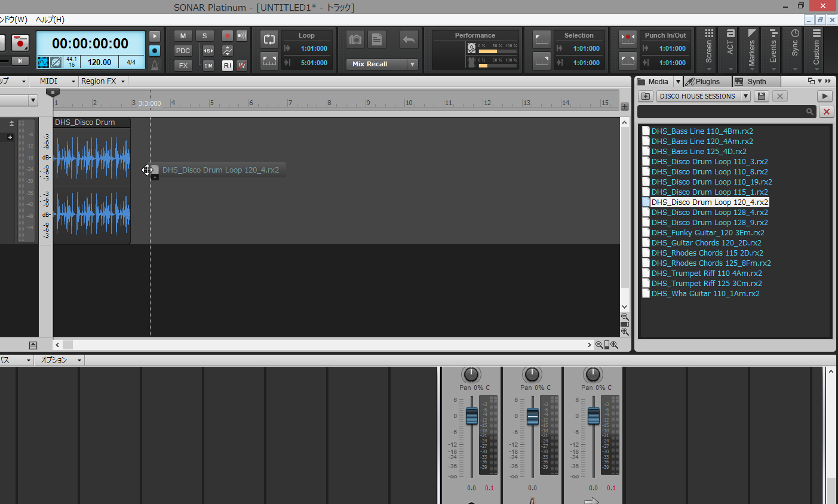Click the browser save preset disk icon
The height and width of the screenshot is (504, 838).
pos(761,96)
